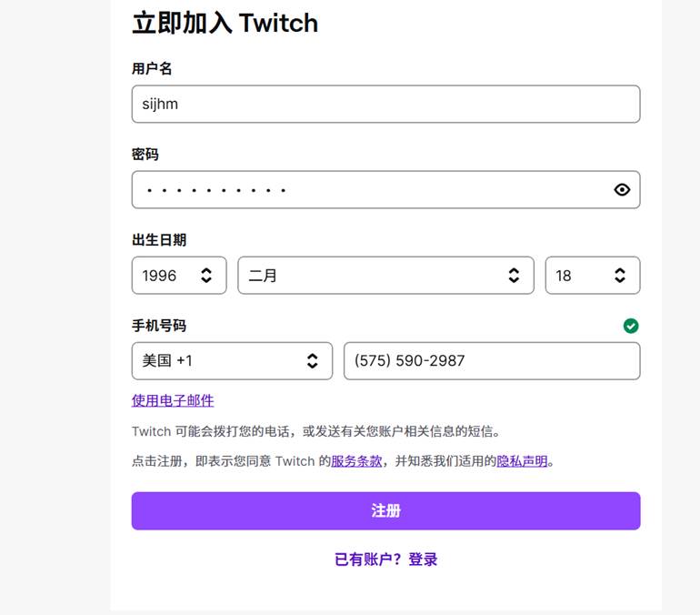
Task: Open the birth year dropdown showing 1996
Action: 179,276
